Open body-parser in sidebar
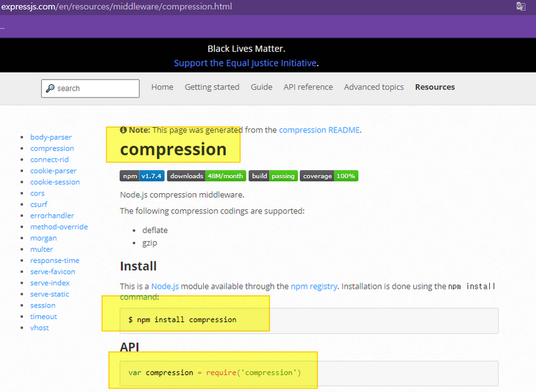This screenshot has height=392, width=536. 51,137
